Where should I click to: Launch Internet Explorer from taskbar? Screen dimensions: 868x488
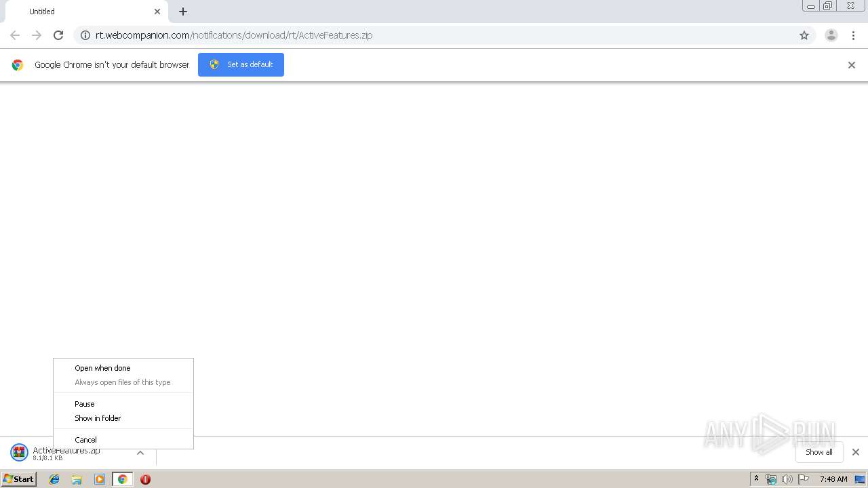pyautogui.click(x=54, y=479)
